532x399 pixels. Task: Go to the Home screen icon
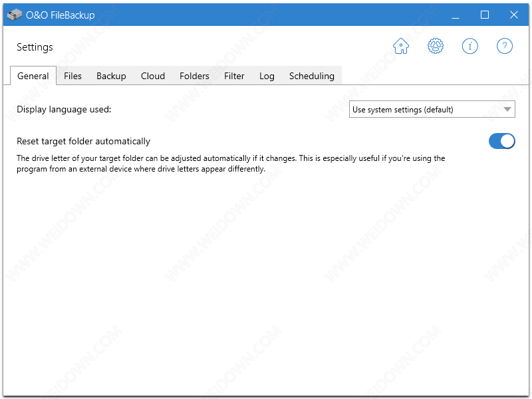[x=401, y=46]
